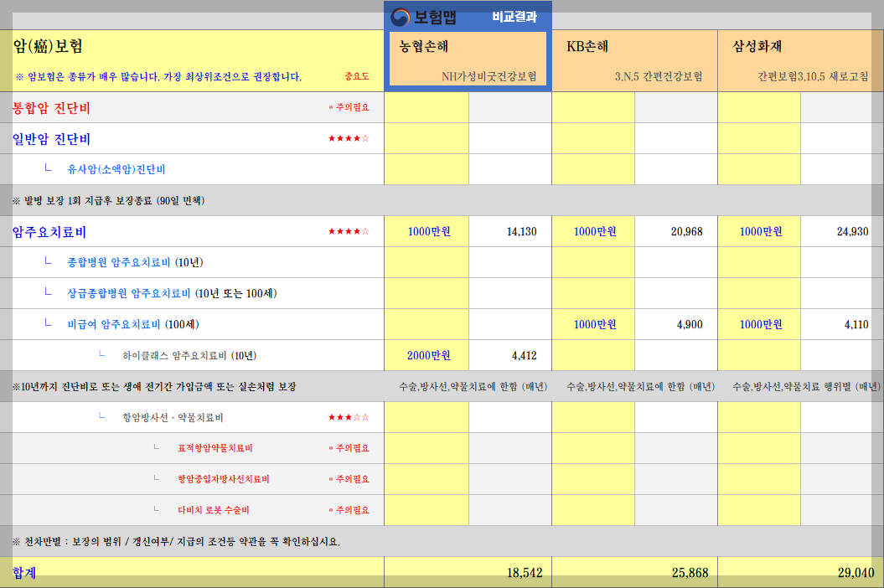Viewport: 884px width, 588px height.
Task: Select the 수술,방사선,약물치료 행위별 (매년) note
Action: [806, 387]
